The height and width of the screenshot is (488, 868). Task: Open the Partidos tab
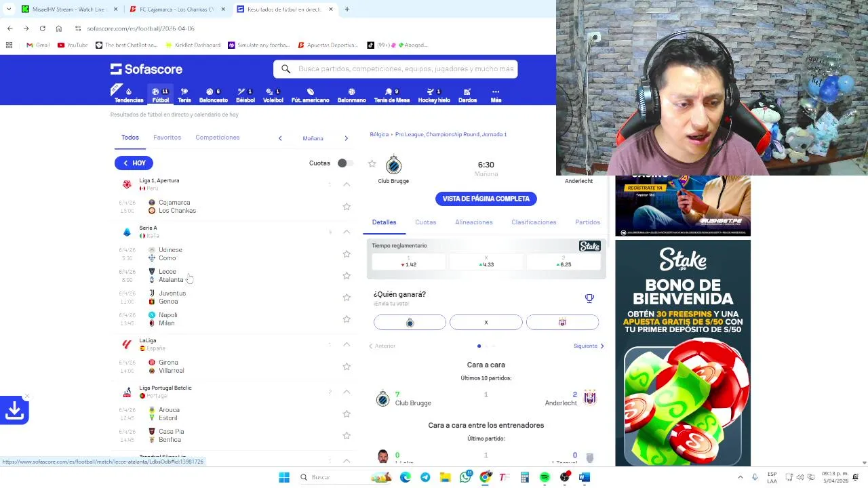coord(587,222)
